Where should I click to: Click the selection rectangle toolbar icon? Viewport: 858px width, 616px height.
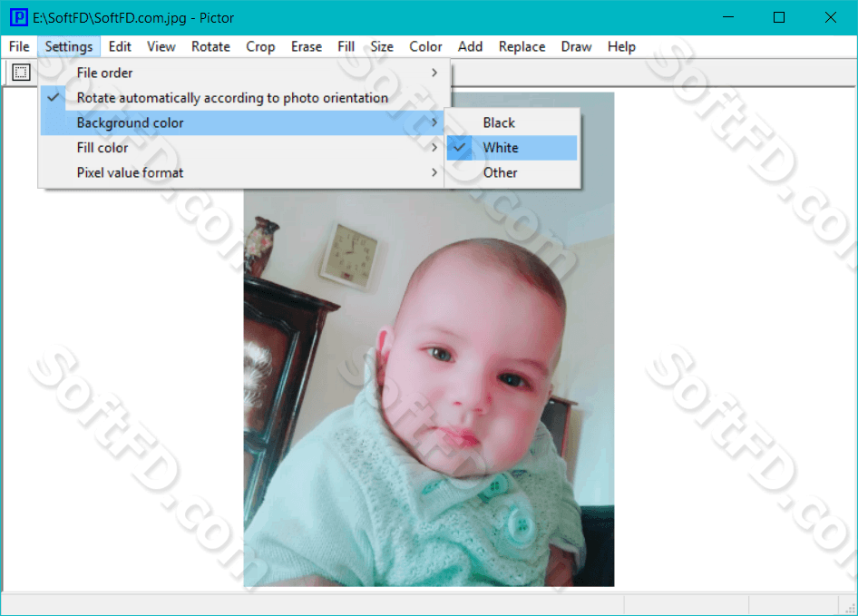coord(21,73)
